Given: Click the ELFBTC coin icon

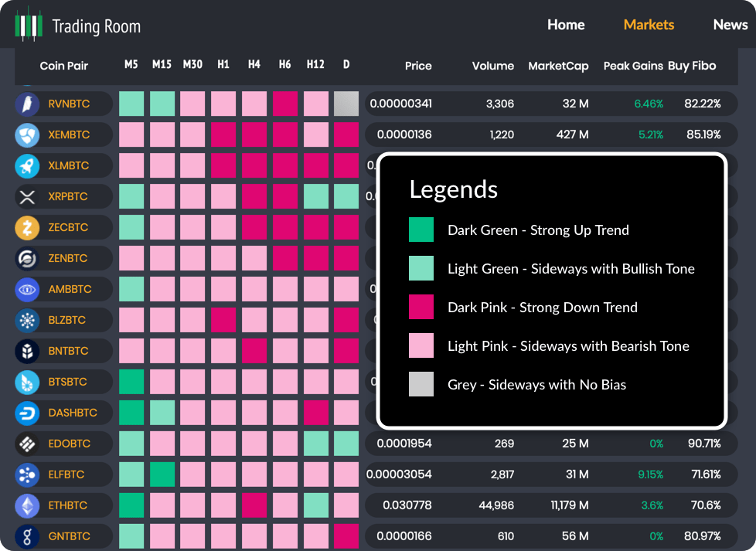Looking at the screenshot, I should [x=27, y=474].
